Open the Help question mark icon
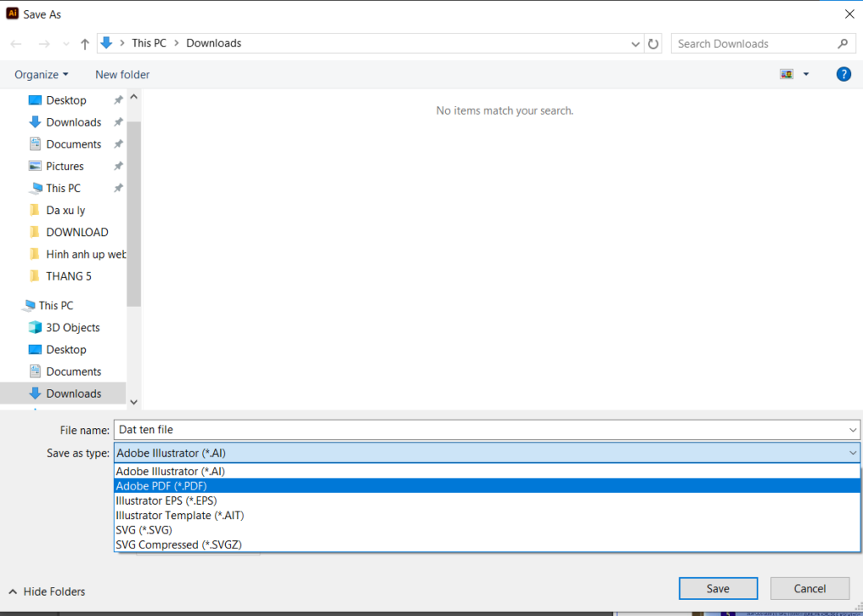Viewport: 863px width, 616px height. point(844,74)
